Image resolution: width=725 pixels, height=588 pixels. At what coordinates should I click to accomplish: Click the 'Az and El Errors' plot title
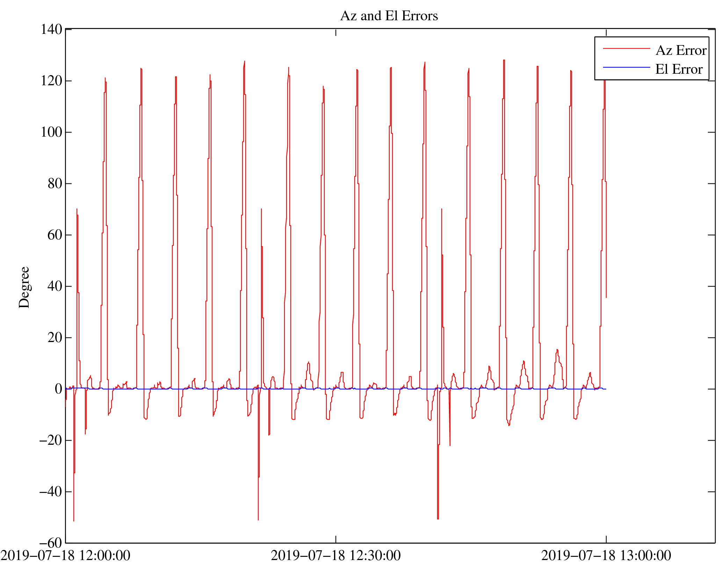point(389,16)
